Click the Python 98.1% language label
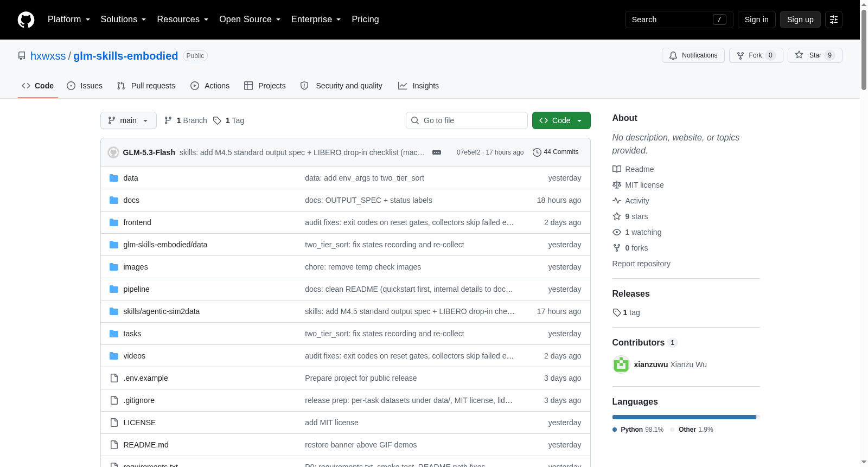This screenshot has height=467, width=868. click(638, 430)
